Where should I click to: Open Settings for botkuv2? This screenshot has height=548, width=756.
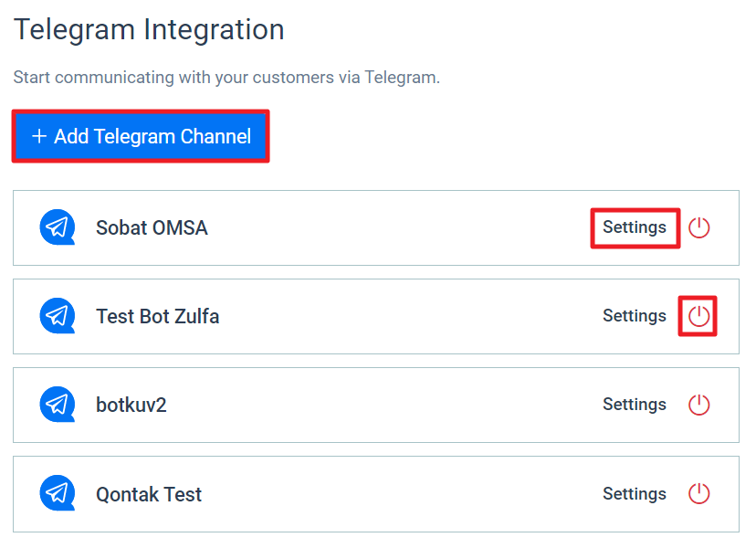635,405
